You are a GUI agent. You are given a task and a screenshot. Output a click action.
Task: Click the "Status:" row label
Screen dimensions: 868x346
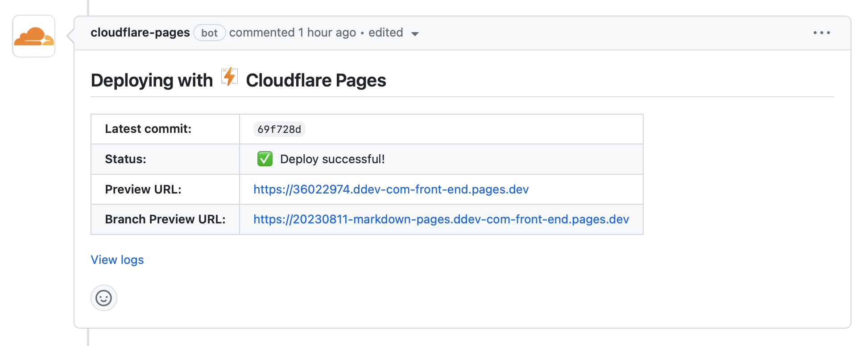click(x=125, y=159)
